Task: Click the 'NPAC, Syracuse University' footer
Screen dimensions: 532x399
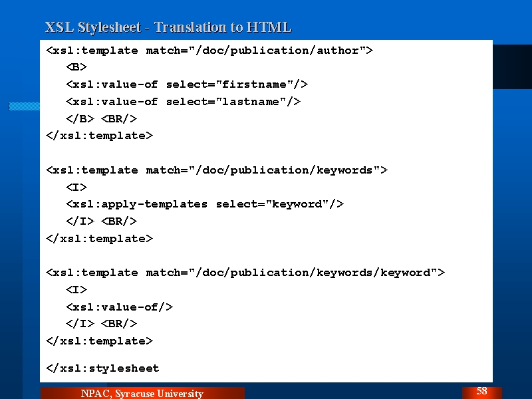Action: (x=142, y=393)
